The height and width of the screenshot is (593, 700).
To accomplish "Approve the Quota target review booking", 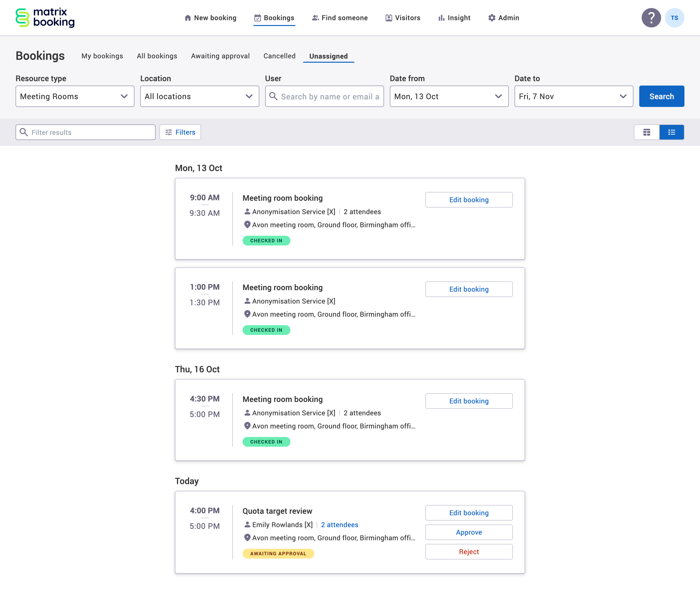I will coord(469,532).
